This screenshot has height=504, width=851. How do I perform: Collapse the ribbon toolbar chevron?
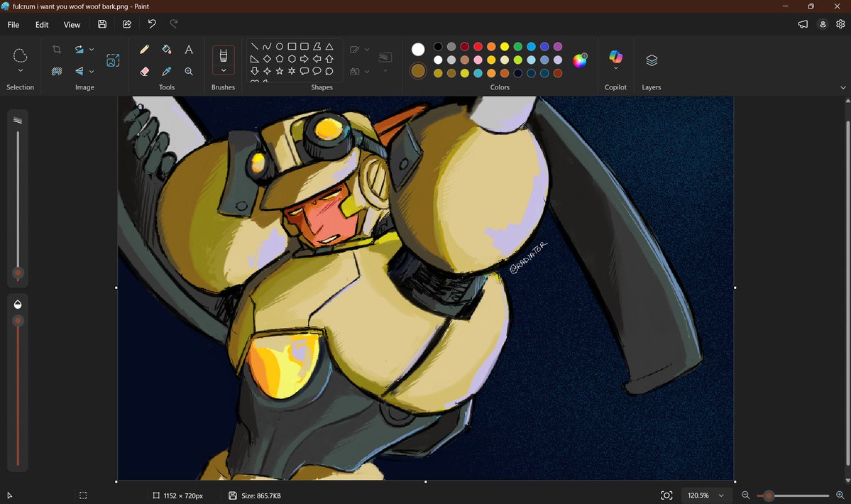843,87
